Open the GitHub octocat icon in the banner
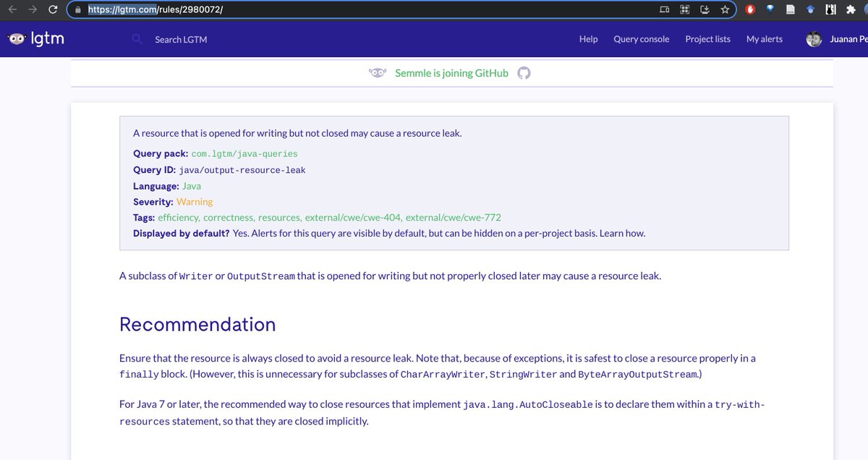This screenshot has width=868, height=460. point(524,73)
